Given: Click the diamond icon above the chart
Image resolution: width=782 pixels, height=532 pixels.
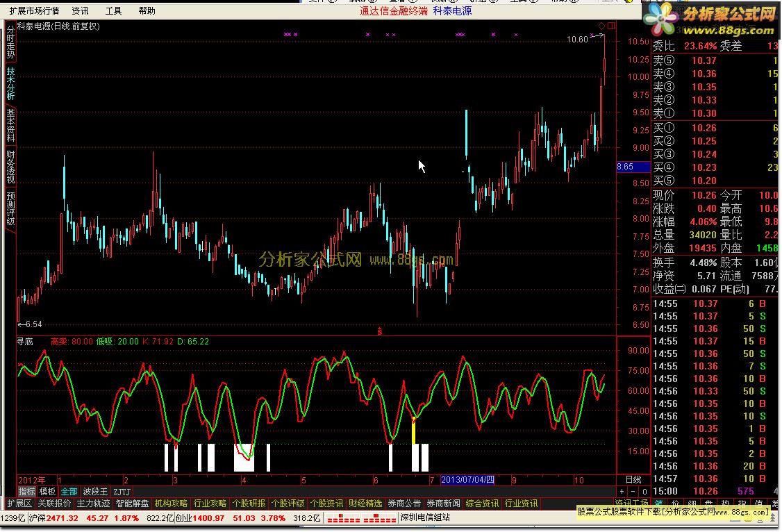Looking at the screenshot, I should (601, 26).
